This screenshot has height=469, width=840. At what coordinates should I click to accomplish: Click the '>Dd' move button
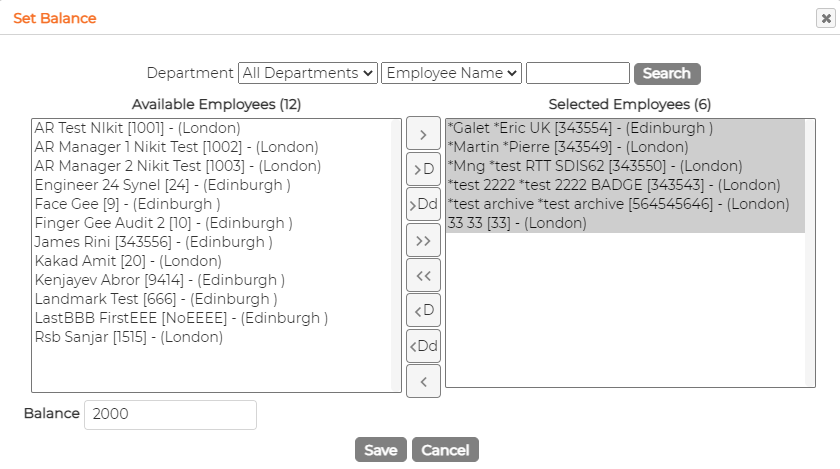tap(423, 204)
